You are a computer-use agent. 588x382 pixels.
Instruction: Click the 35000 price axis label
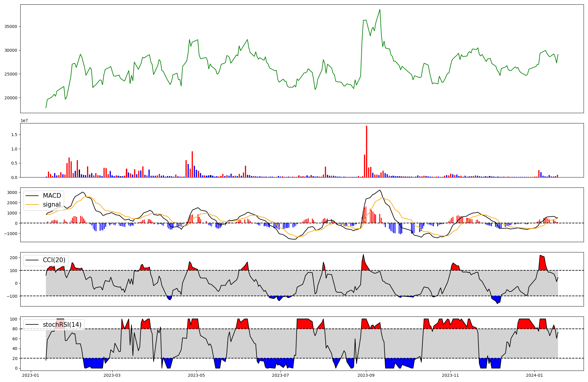pyautogui.click(x=11, y=26)
